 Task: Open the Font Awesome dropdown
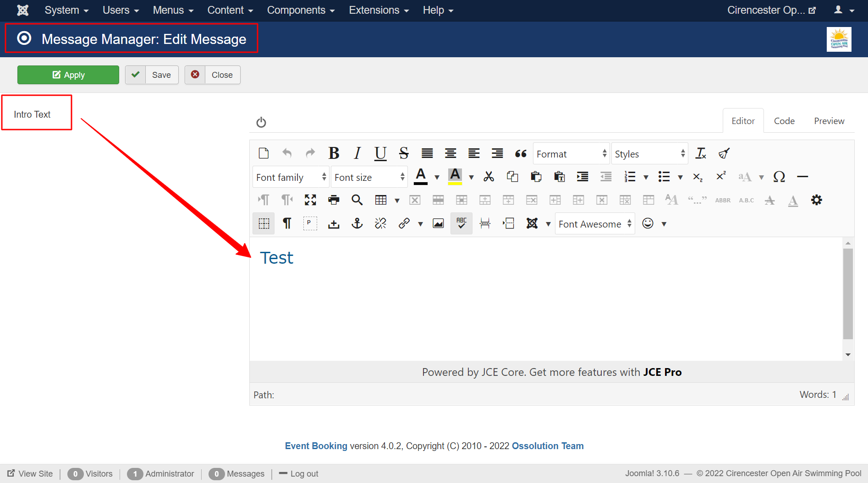[x=594, y=224]
